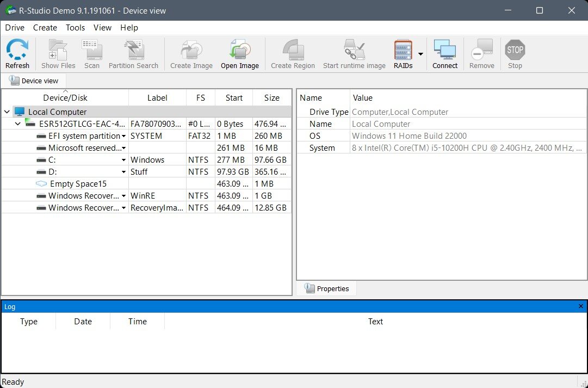Click the Show Files toolbar icon

tap(58, 50)
